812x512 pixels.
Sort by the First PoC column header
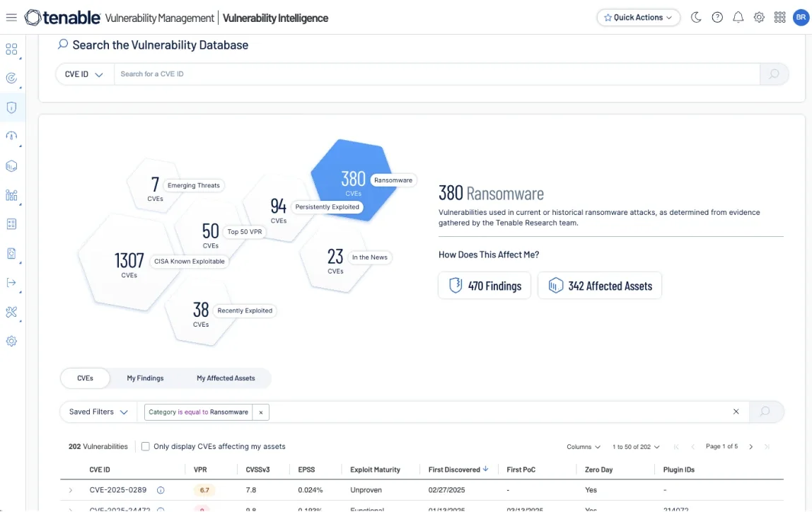pos(521,470)
